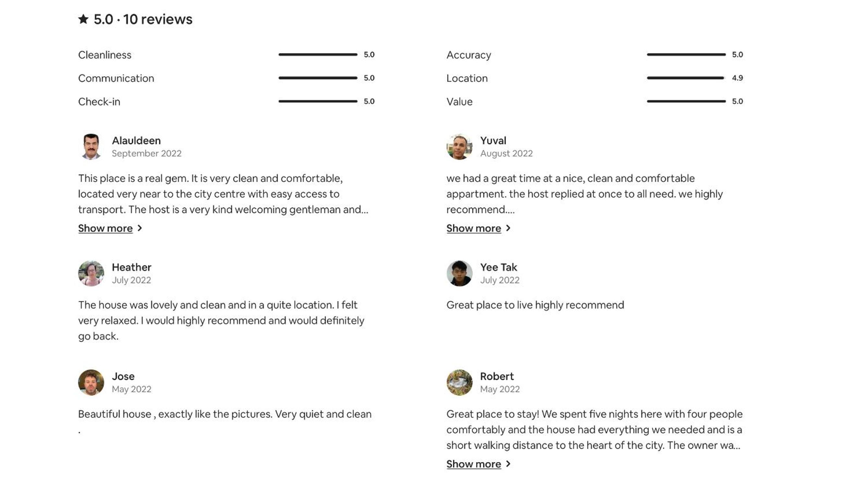Open Alauldeen's profile photo
The height and width of the screenshot is (490, 868).
tap(91, 147)
